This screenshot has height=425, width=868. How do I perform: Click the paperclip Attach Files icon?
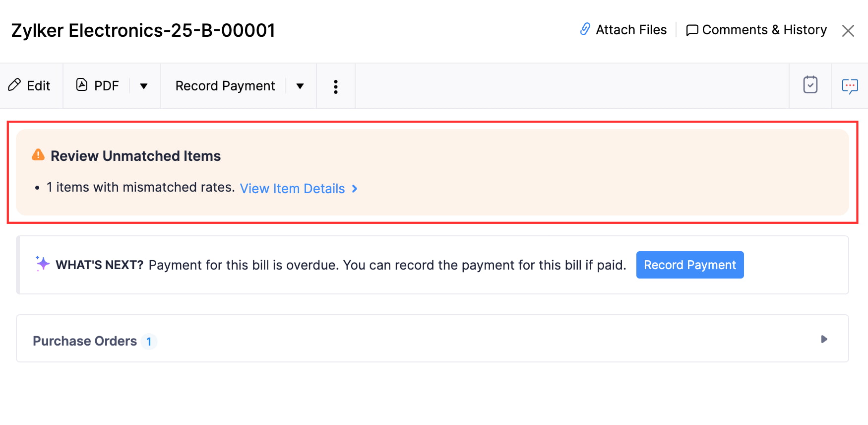(x=585, y=29)
